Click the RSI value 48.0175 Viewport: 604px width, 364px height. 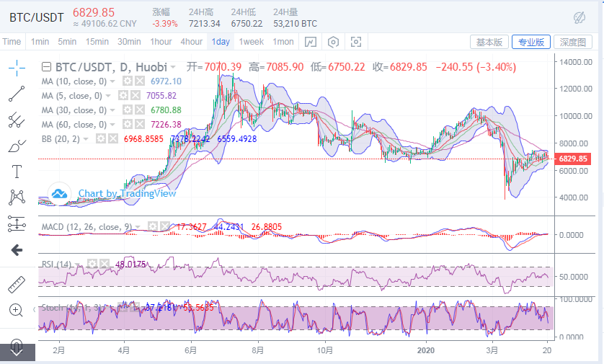pyautogui.click(x=130, y=265)
